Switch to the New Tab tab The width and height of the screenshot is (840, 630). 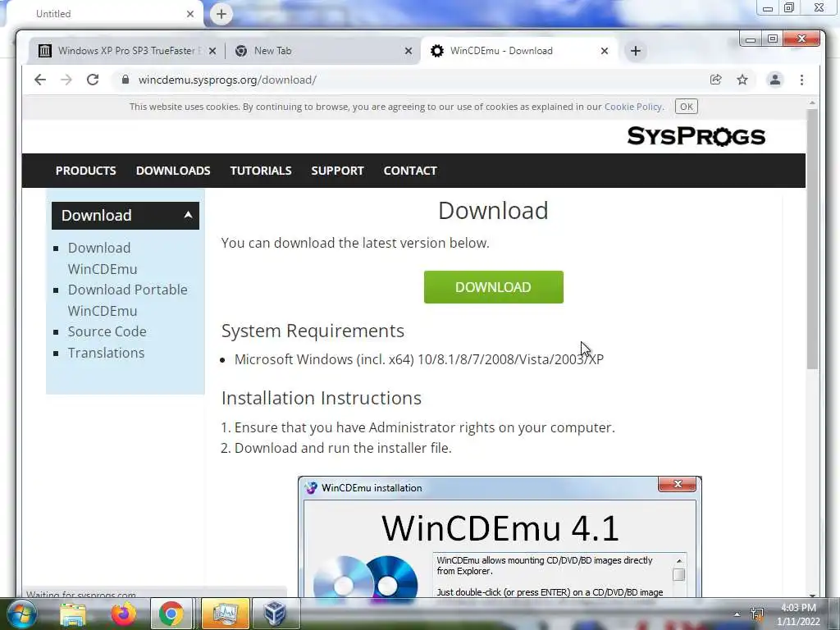(323, 51)
